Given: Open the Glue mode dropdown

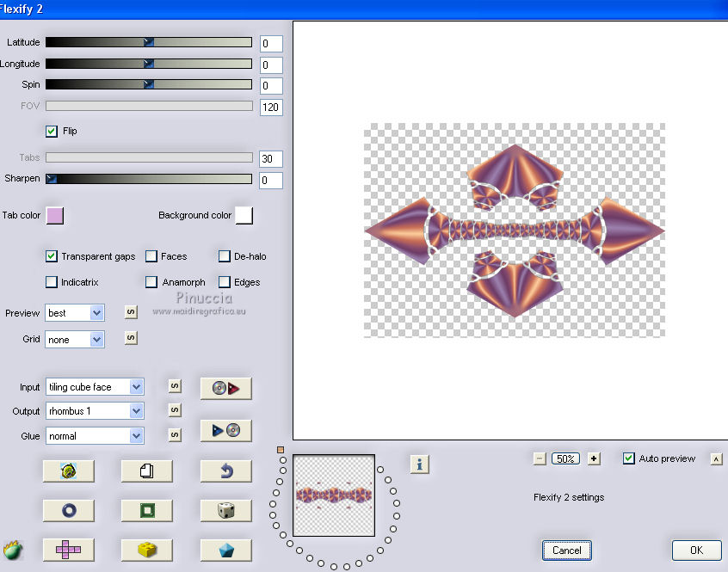Looking at the screenshot, I should (95, 435).
